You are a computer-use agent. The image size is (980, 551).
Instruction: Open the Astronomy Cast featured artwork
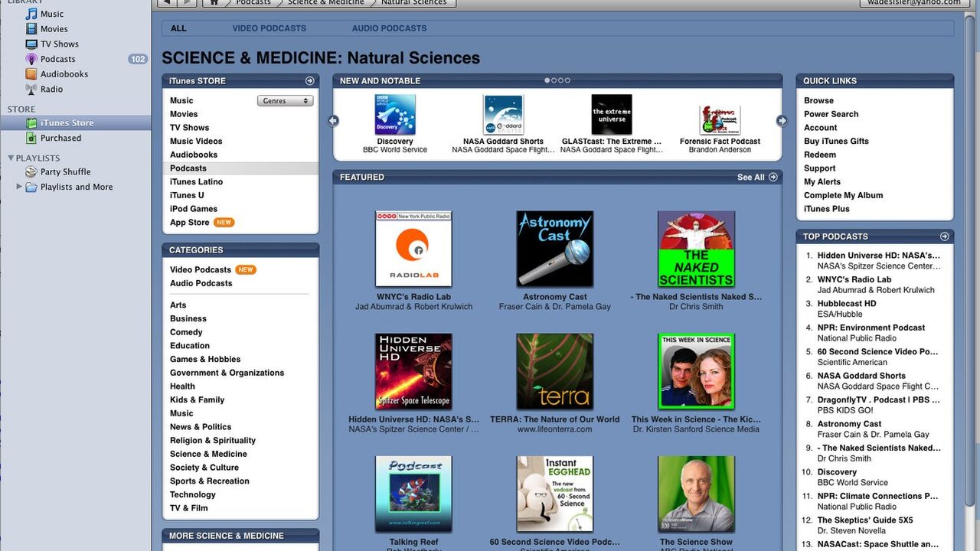click(x=555, y=249)
